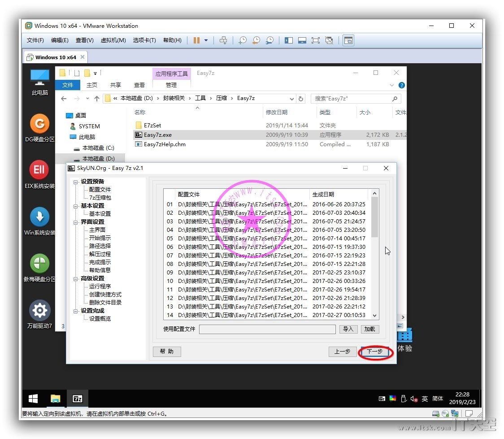Viewport: 504px width, 439px height.
Task: Sort Explorer files by 修改日期 column
Action: click(x=276, y=112)
